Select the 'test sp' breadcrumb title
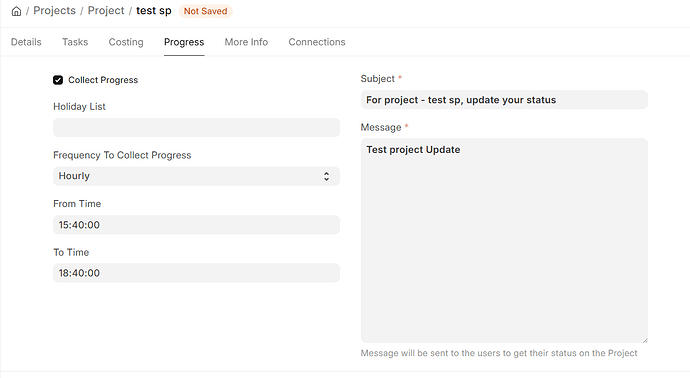690x378 pixels. (x=154, y=11)
